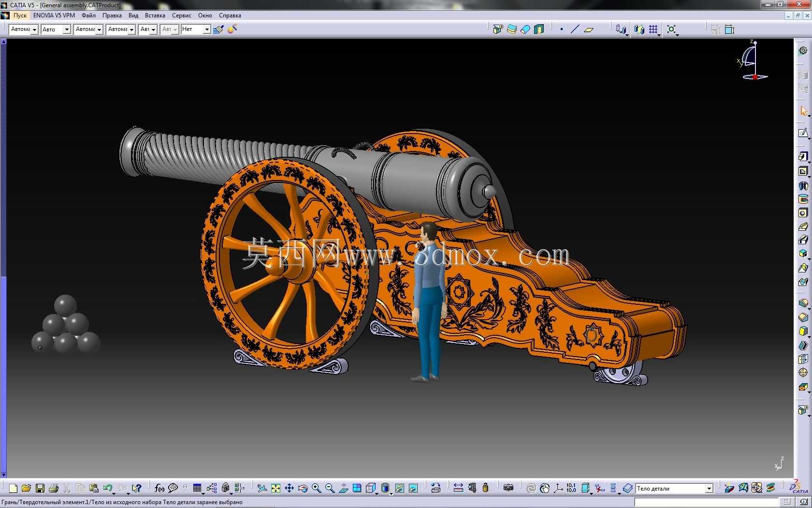
Task: Fit all in the view
Action: point(275,488)
